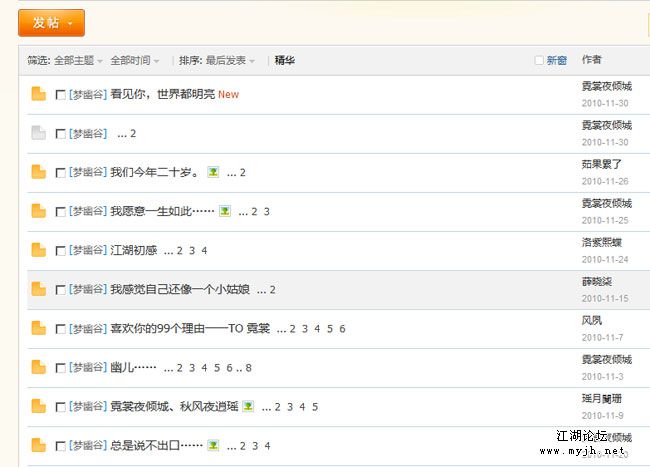Image resolution: width=650 pixels, height=467 pixels.
Task: Check the box for 我愿意一生如此 thread
Action: coord(61,212)
